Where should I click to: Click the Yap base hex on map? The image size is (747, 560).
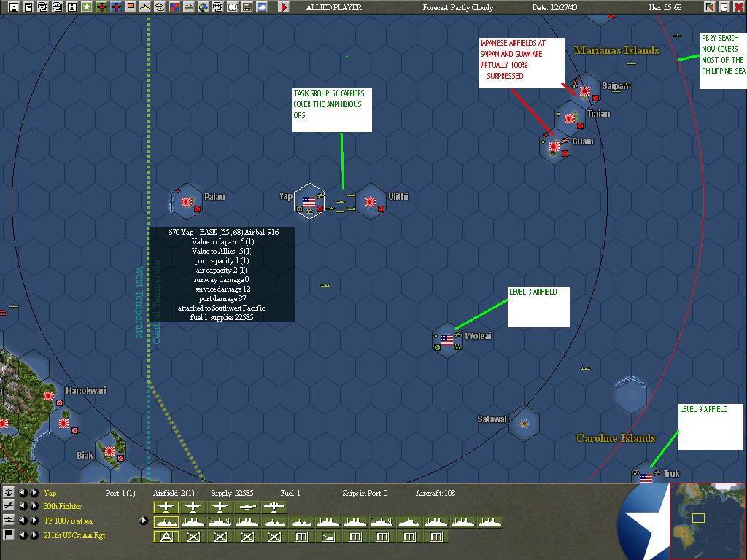point(309,201)
